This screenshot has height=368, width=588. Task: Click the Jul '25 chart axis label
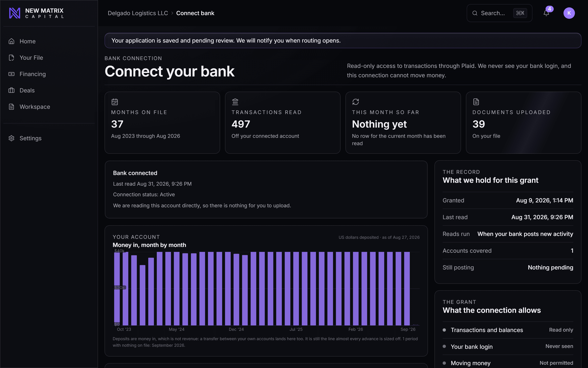tap(296, 329)
